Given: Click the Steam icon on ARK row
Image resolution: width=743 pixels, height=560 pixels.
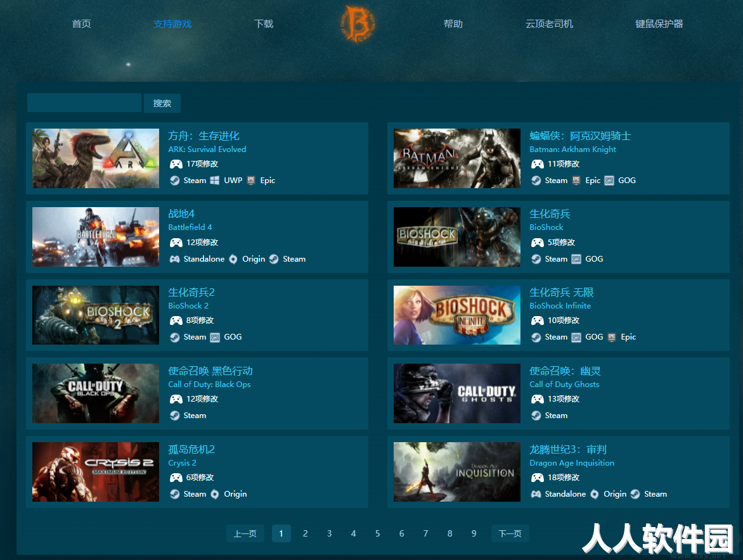Looking at the screenshot, I should pos(175,181).
